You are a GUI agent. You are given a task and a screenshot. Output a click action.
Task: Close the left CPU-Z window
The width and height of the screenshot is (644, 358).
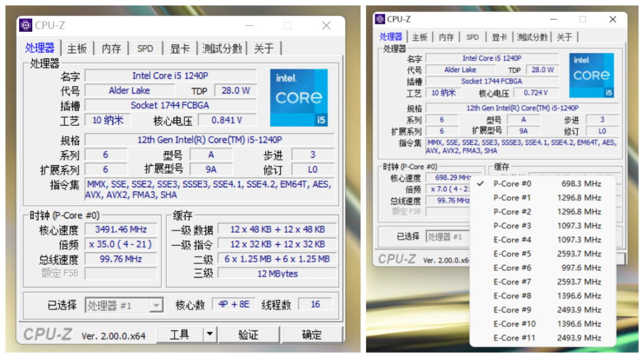click(327, 26)
